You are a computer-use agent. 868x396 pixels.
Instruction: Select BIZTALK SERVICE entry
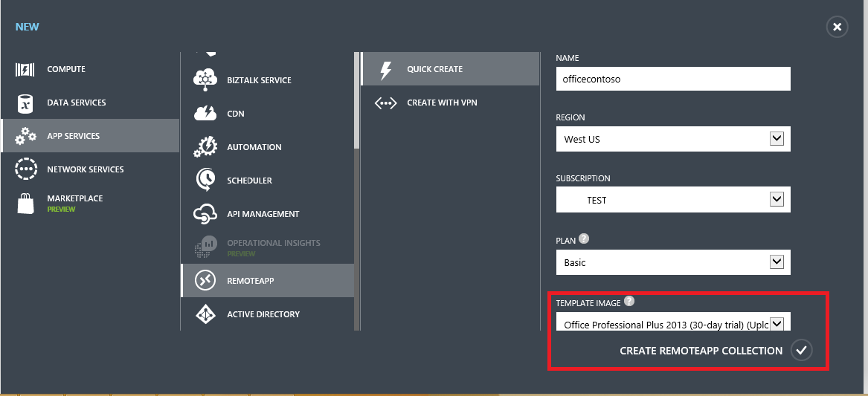click(x=267, y=80)
